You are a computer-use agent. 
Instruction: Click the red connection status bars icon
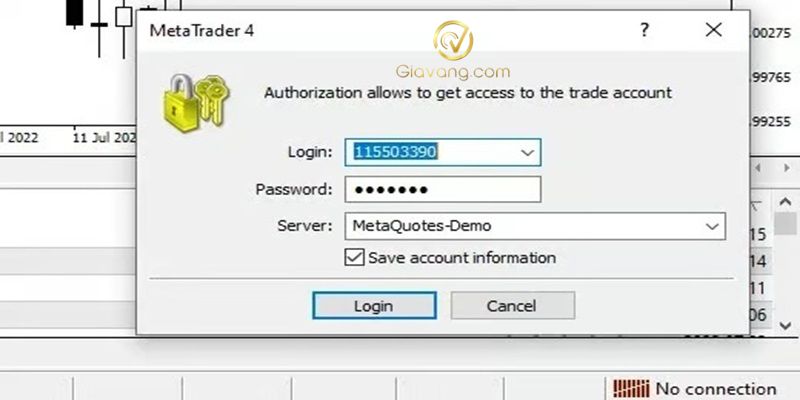(631, 389)
